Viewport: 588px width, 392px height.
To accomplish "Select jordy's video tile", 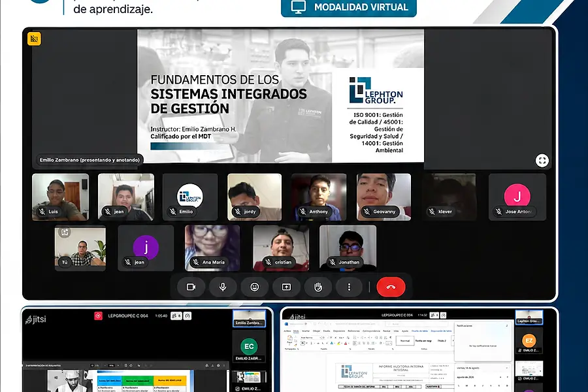I will [x=255, y=197].
